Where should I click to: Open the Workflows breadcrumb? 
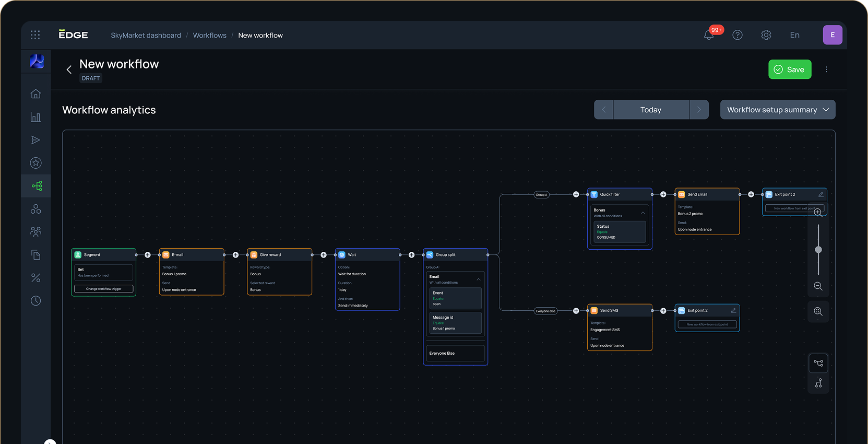coord(209,36)
